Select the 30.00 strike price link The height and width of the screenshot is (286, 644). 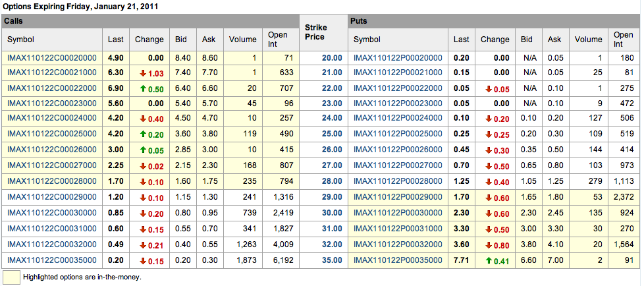click(x=331, y=213)
